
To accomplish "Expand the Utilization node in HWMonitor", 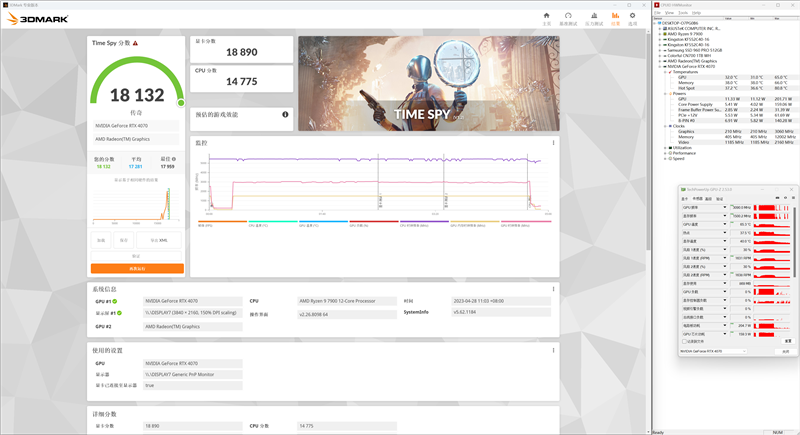I will 665,148.
